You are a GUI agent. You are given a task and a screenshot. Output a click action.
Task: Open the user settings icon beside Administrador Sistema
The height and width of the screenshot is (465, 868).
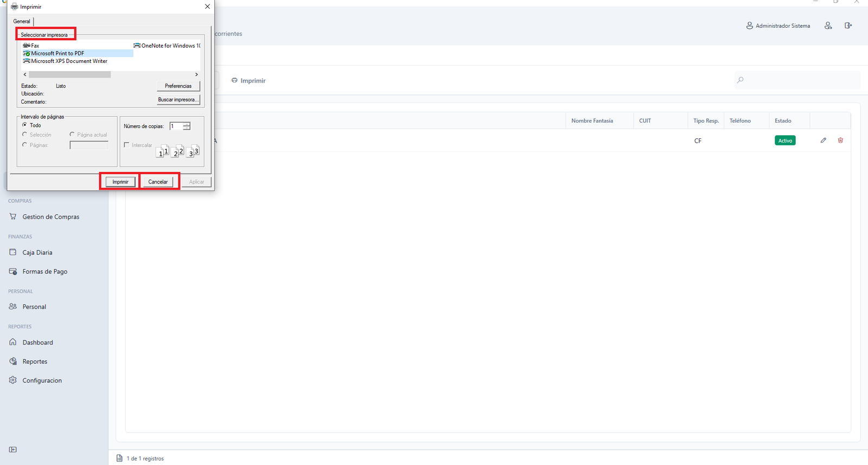click(x=828, y=26)
